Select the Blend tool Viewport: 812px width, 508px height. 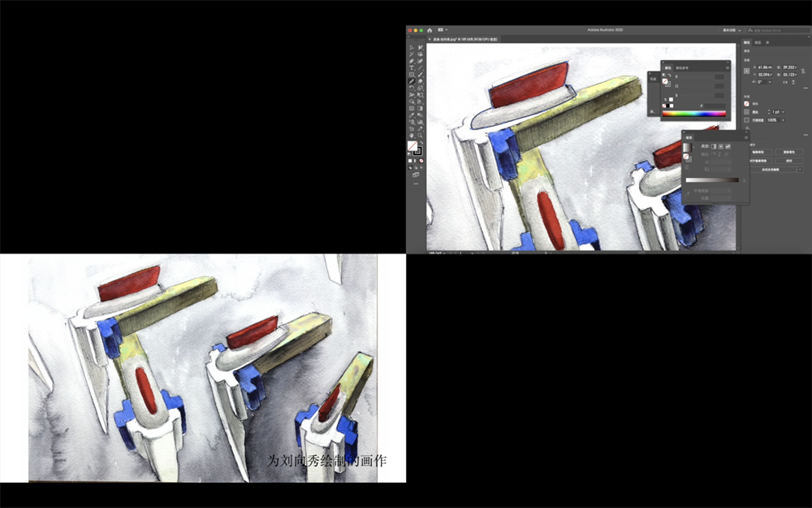tap(420, 115)
